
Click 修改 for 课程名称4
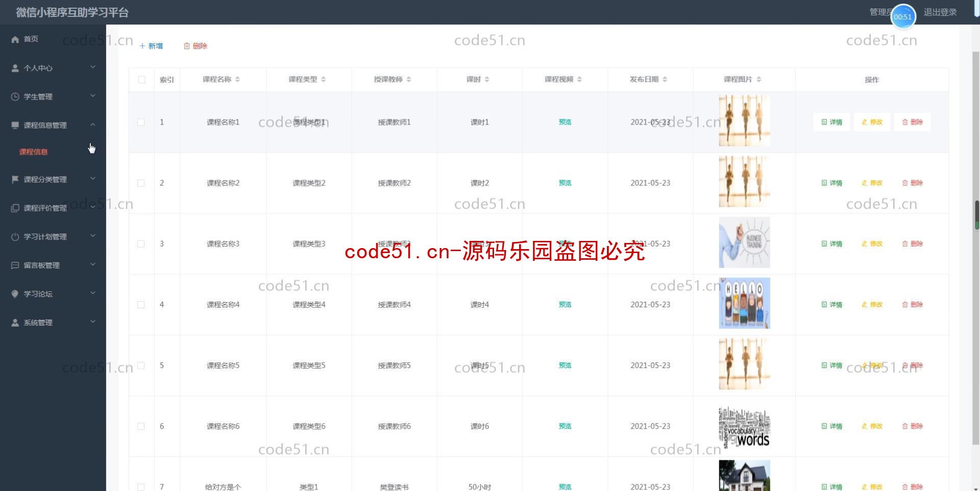872,305
